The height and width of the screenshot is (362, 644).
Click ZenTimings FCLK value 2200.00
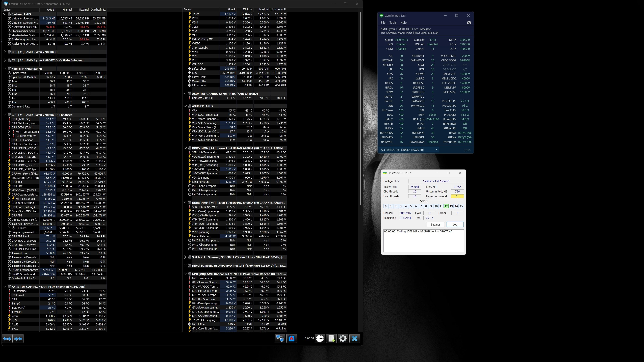click(465, 44)
